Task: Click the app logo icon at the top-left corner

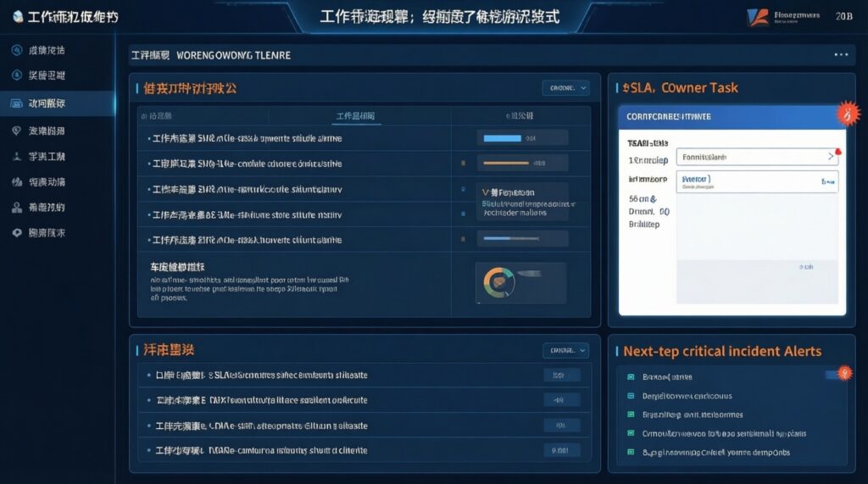Action: (x=18, y=17)
